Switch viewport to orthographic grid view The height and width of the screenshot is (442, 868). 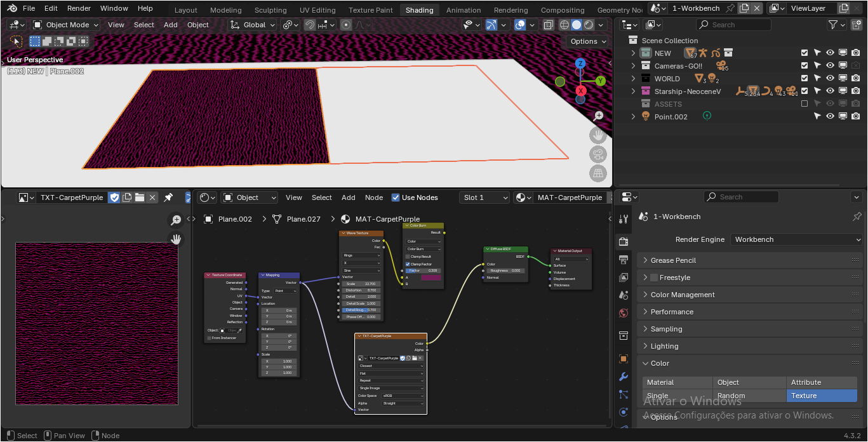click(x=598, y=173)
